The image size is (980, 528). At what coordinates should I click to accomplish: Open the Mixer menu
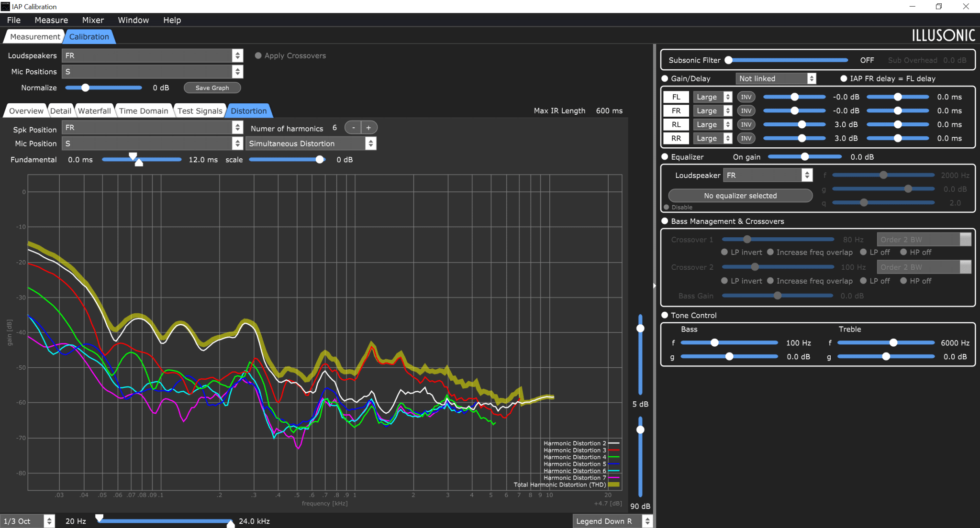coord(93,20)
